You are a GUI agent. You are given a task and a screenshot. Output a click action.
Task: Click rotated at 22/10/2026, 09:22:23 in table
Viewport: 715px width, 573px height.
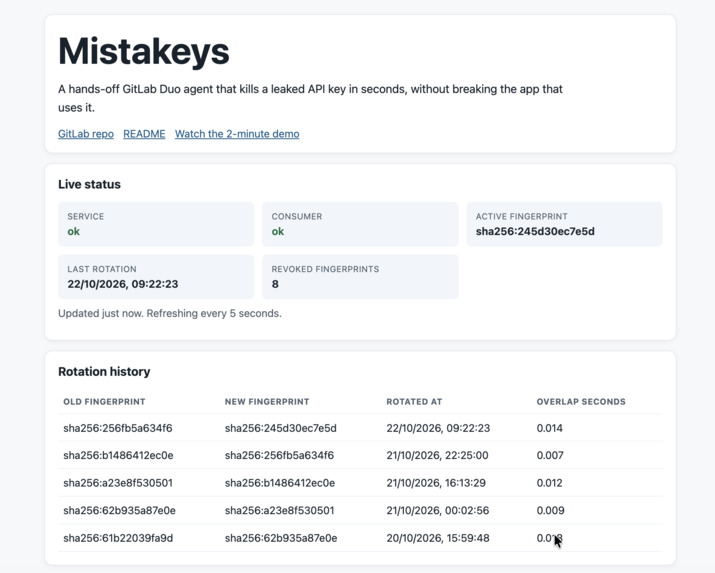(x=438, y=428)
